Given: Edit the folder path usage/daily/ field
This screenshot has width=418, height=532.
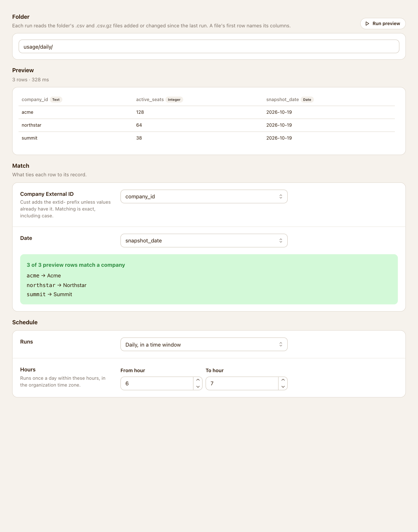Looking at the screenshot, I should pos(209,47).
